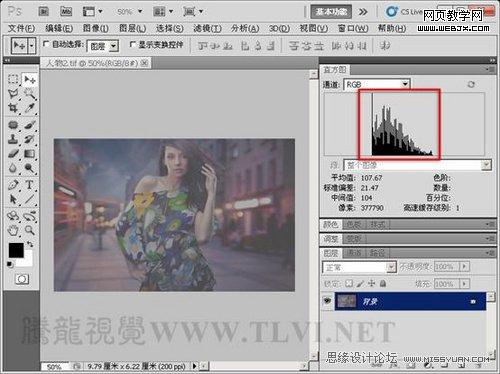
Task: Click the zoom percentage field in status bar
Action: [x=54, y=367]
